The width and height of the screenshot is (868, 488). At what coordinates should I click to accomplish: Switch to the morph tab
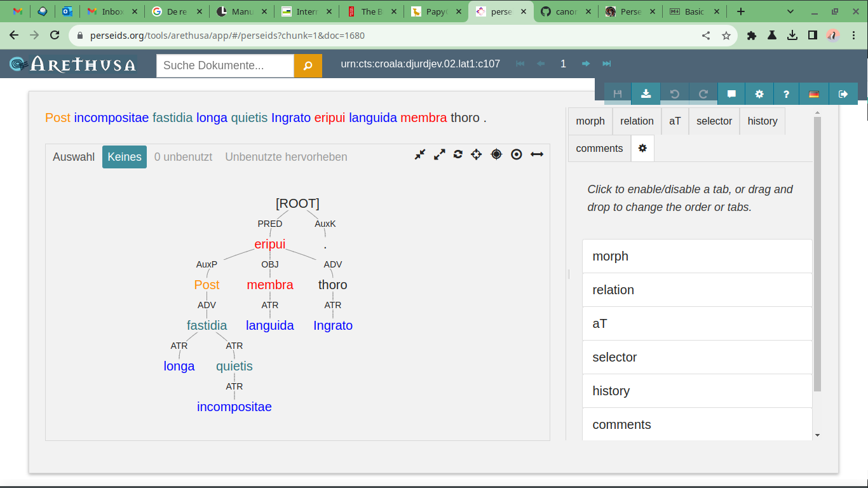coord(590,121)
